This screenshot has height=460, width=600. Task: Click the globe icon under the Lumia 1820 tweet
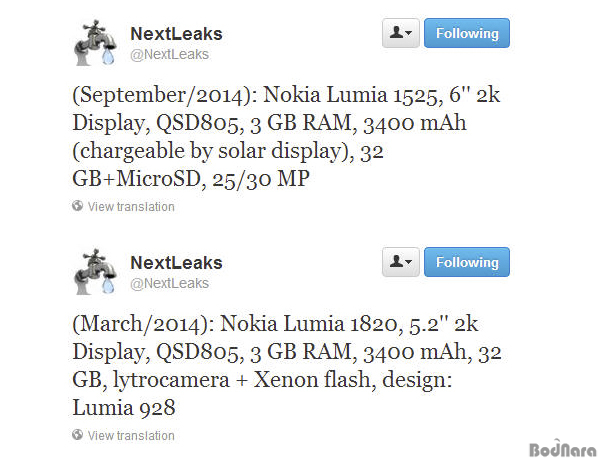(77, 435)
